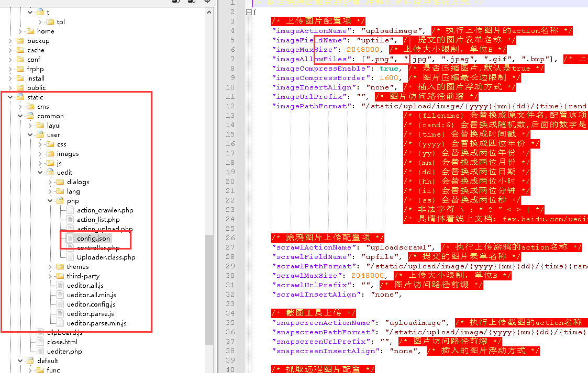Click the file tree vertical scrollbar thumb
The image size is (588, 373).
(209, 290)
